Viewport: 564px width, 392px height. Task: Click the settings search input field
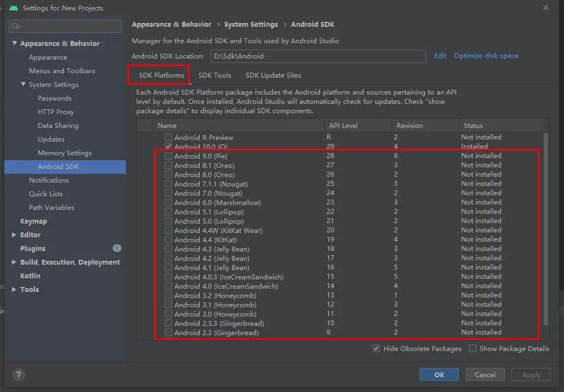[65, 26]
